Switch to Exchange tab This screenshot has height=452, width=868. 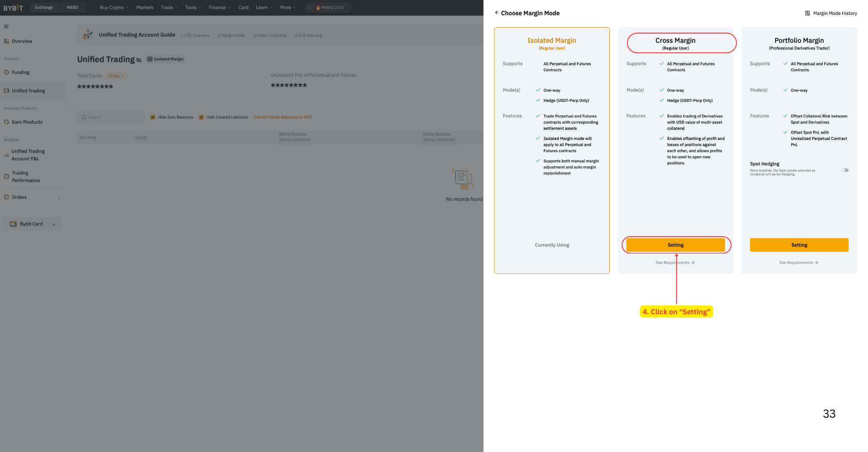pyautogui.click(x=44, y=8)
